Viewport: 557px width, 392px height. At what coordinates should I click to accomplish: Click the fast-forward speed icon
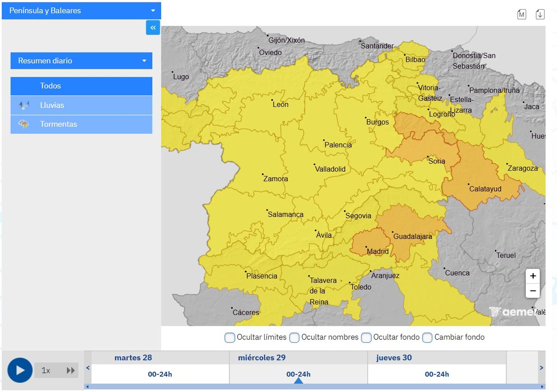[71, 370]
